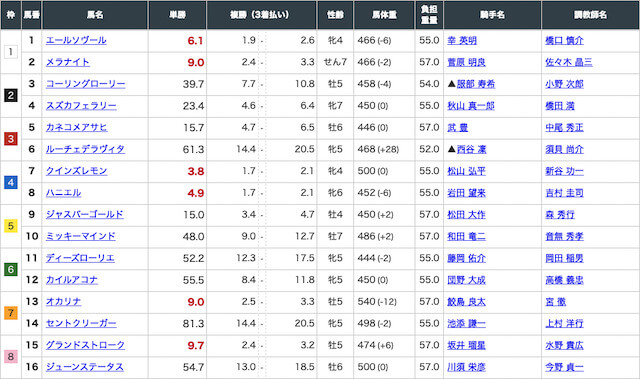Screen dimensions: 640x379
Task: Click the 単勝 column header
Action: [x=178, y=15]
